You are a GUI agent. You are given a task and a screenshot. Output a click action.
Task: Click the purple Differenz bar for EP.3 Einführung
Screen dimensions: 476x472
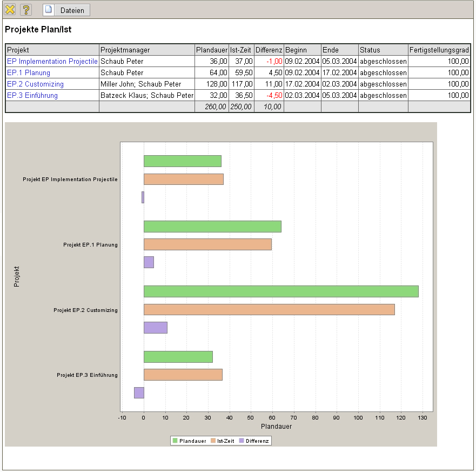pyautogui.click(x=139, y=393)
